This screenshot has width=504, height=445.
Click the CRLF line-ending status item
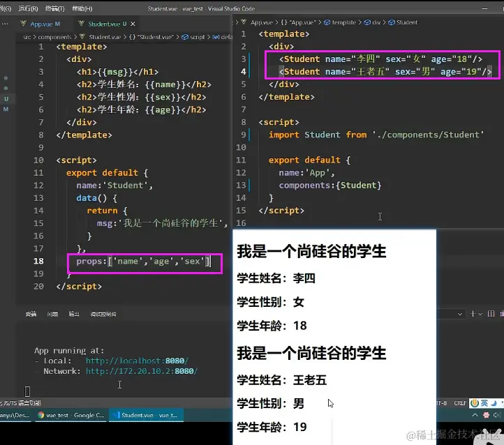point(459,403)
